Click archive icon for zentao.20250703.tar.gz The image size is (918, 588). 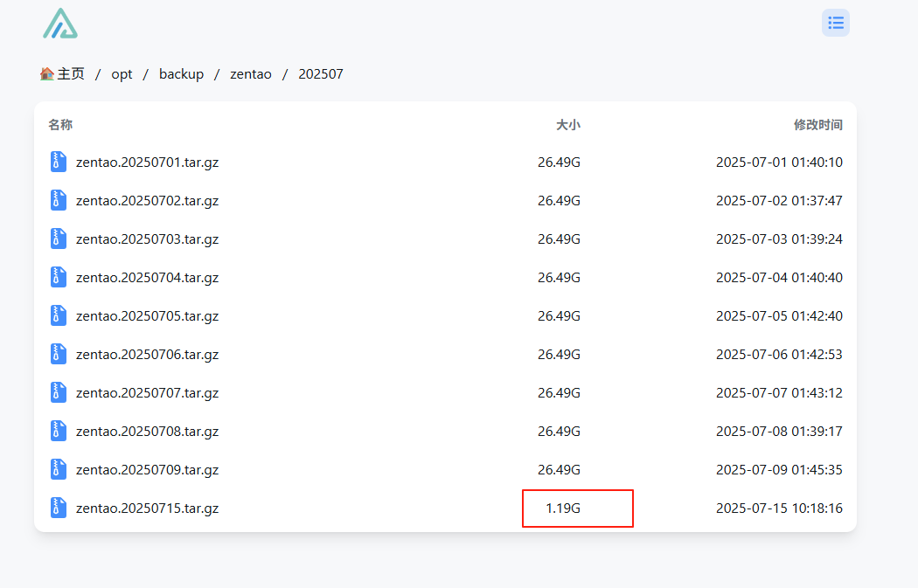(58, 239)
